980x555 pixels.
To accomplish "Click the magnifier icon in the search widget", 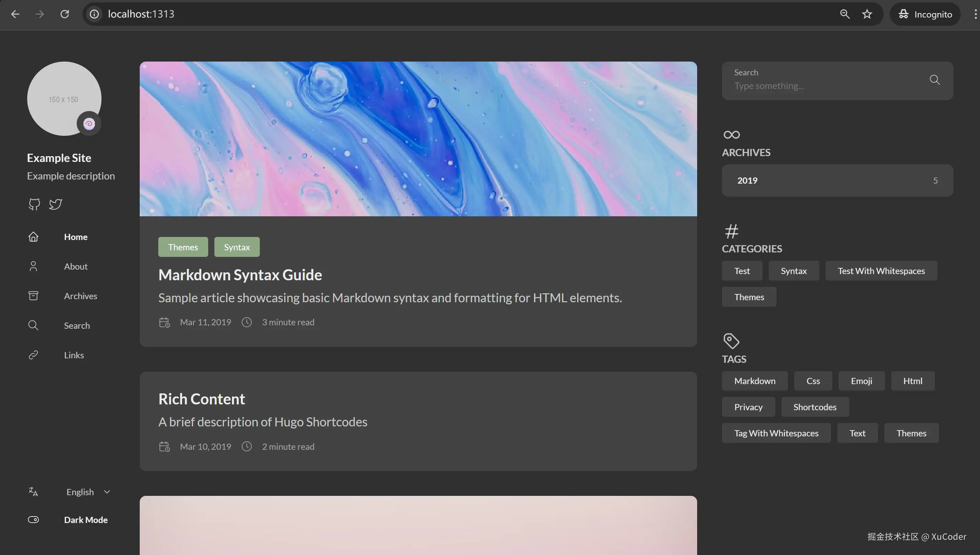I will pyautogui.click(x=934, y=80).
